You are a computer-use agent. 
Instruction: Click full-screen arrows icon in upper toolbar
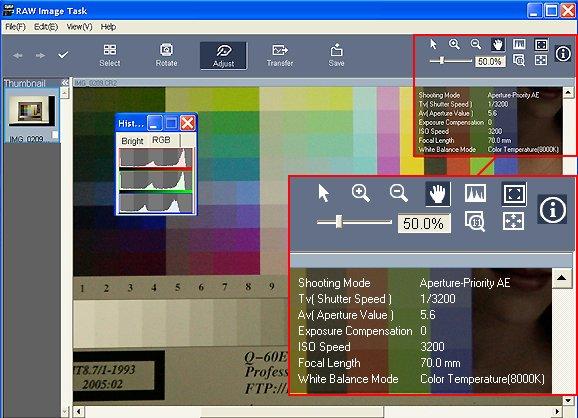(541, 60)
